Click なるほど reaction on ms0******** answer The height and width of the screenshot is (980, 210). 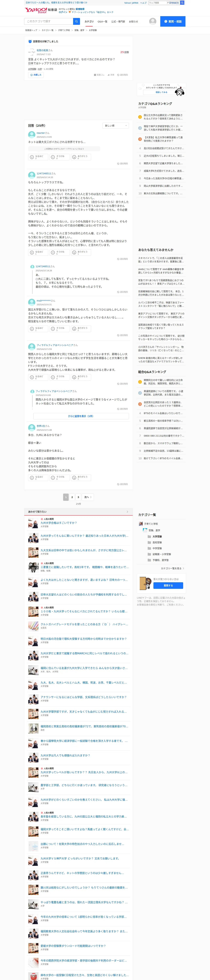click(x=38, y=329)
